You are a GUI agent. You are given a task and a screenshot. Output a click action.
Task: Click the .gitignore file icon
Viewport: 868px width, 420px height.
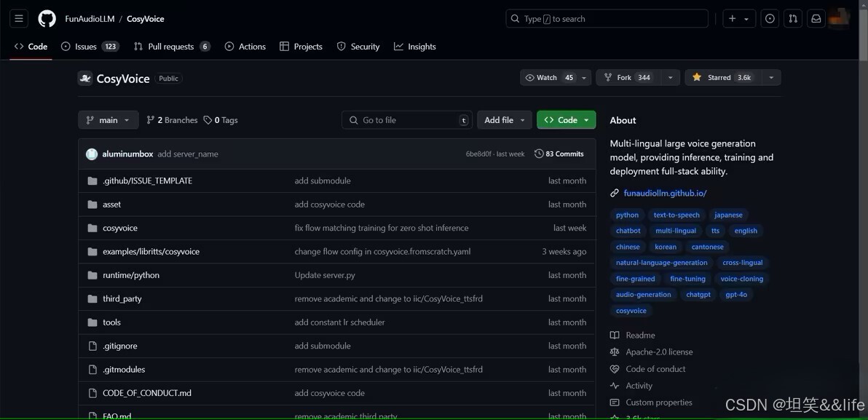coord(92,346)
